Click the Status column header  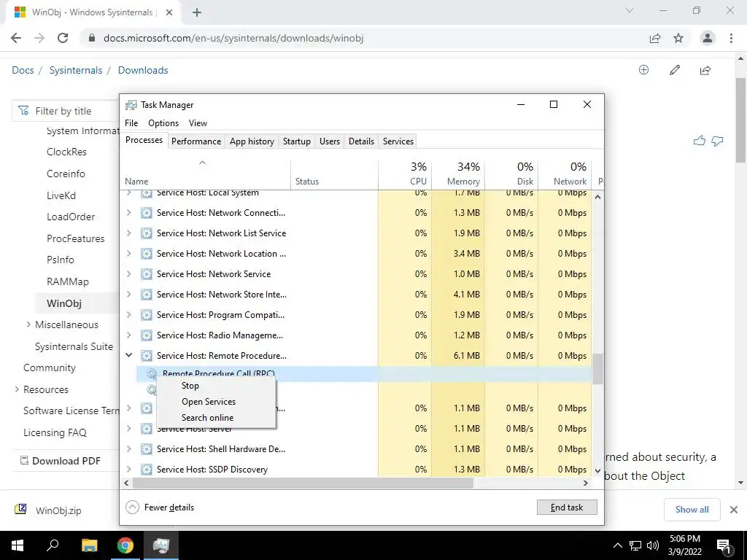coord(334,174)
